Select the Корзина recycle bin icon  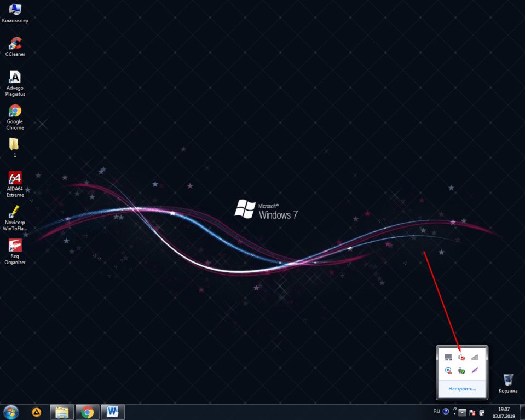click(x=508, y=383)
